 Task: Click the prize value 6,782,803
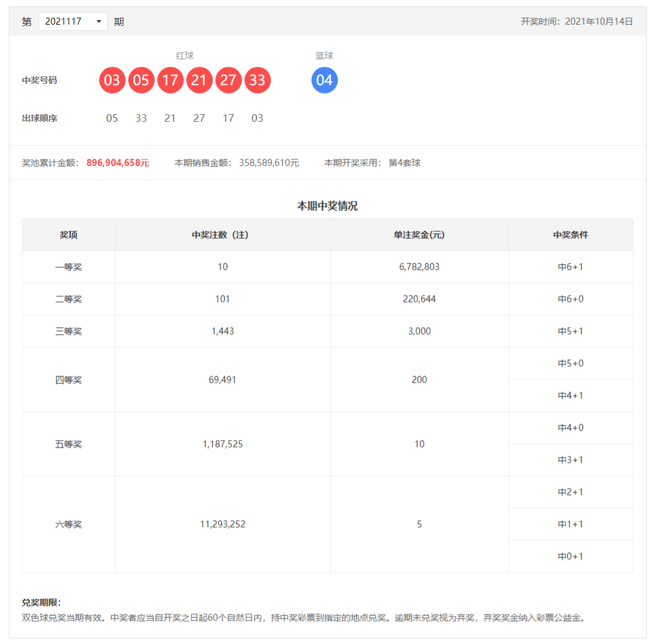click(419, 266)
